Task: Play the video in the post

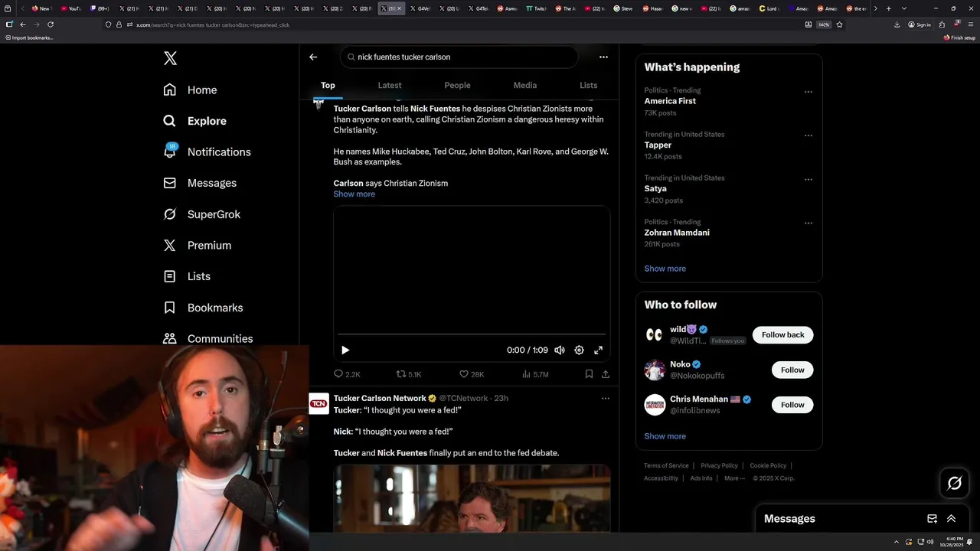Action: pos(345,350)
